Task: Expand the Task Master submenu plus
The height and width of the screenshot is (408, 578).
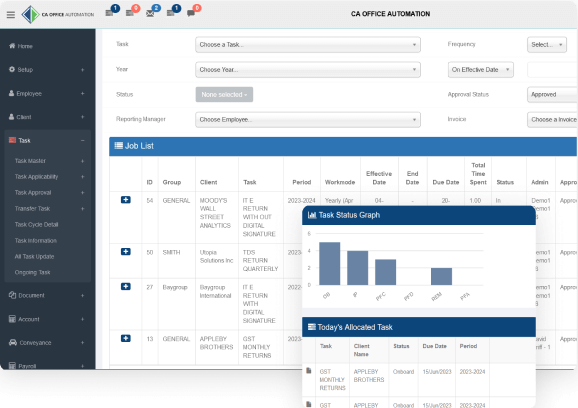Action: (83, 161)
